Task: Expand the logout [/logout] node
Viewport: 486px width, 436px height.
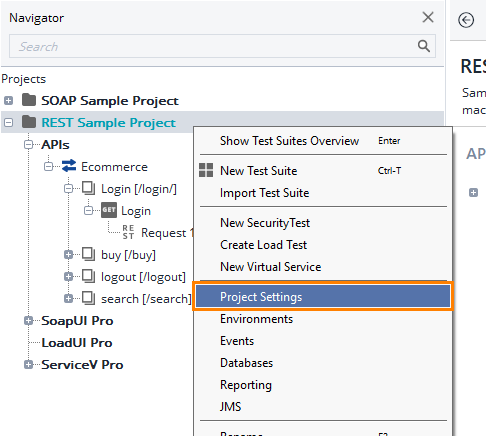Action: (69, 277)
